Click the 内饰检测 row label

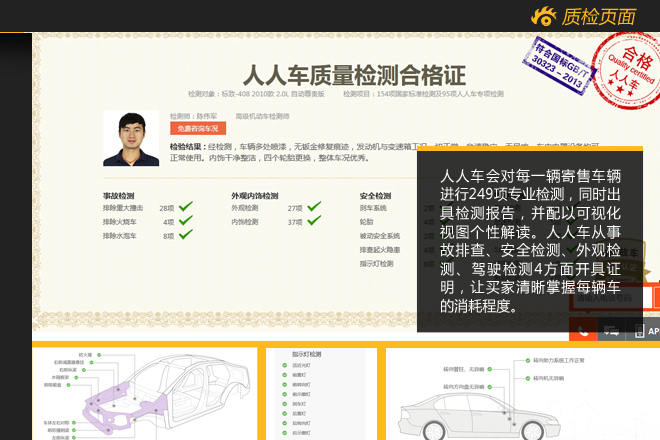coord(245,222)
